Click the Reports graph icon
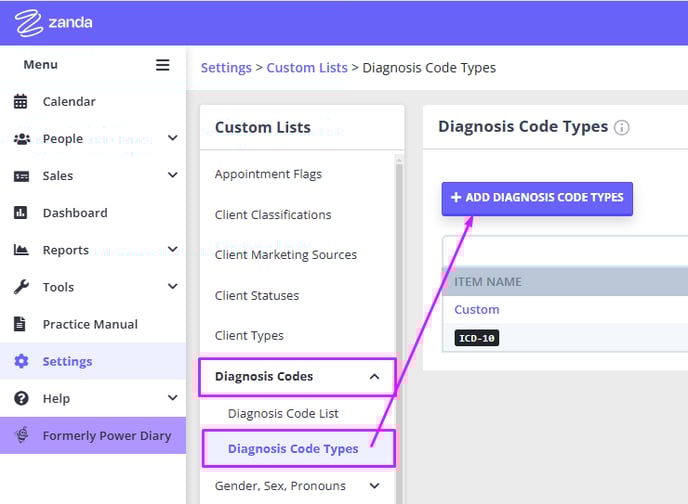Screen dimensions: 688x504 (x=21, y=250)
